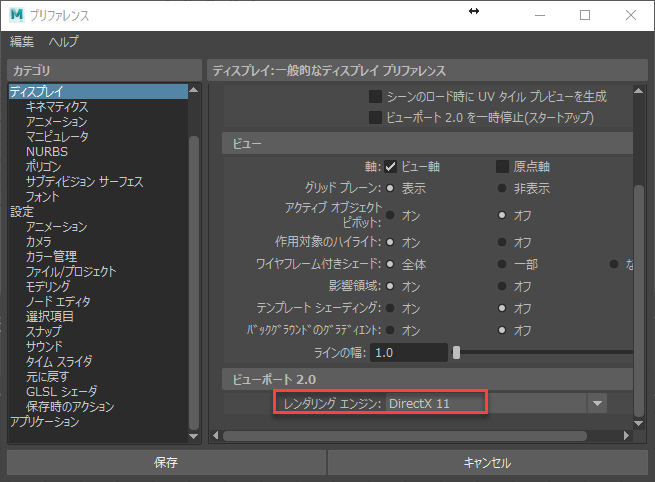Select 選択項目 category

point(50,317)
